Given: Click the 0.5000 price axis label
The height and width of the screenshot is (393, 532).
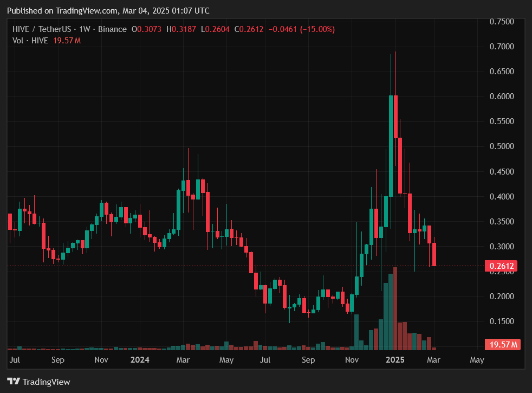Looking at the screenshot, I should (x=502, y=146).
